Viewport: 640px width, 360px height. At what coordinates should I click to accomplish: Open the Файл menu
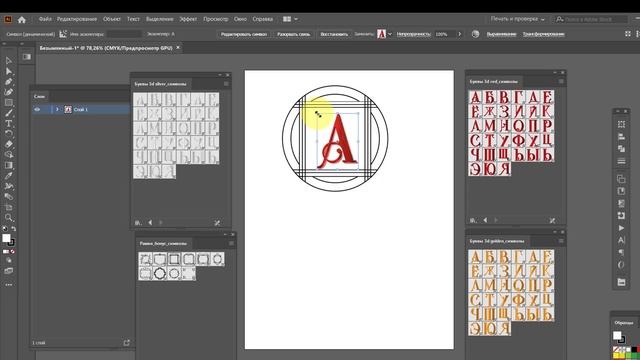pos(45,19)
